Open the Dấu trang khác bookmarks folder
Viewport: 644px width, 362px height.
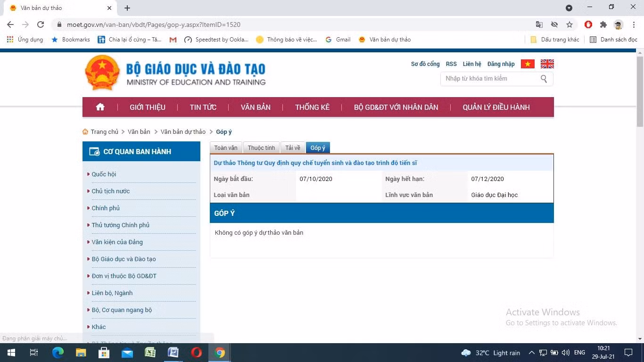tap(555, 40)
